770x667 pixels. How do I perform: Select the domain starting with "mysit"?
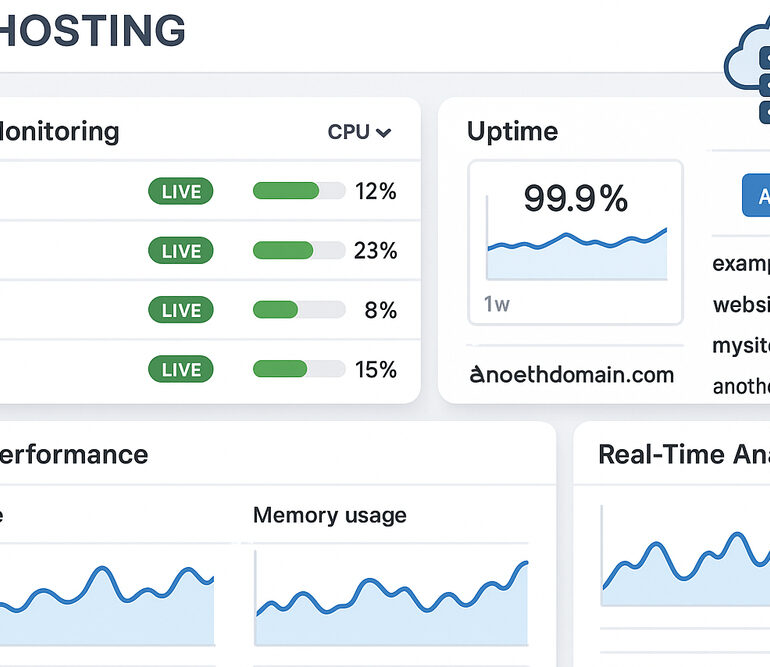tap(741, 346)
